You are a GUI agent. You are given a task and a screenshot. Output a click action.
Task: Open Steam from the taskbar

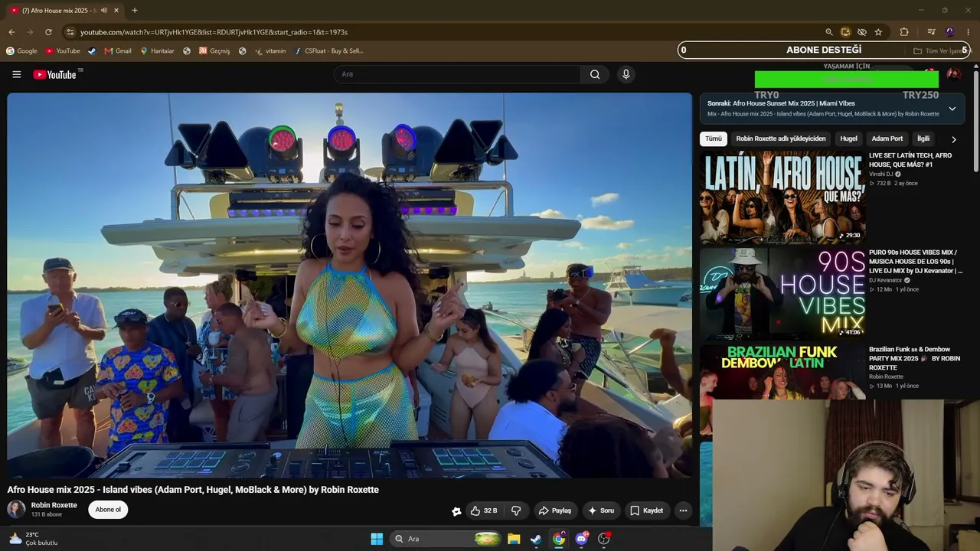[536, 539]
